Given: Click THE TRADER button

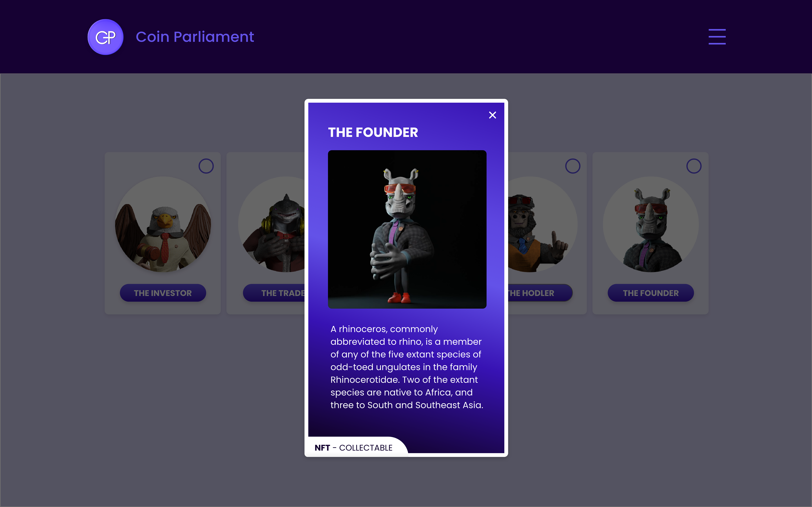Looking at the screenshot, I should tap(274, 293).
